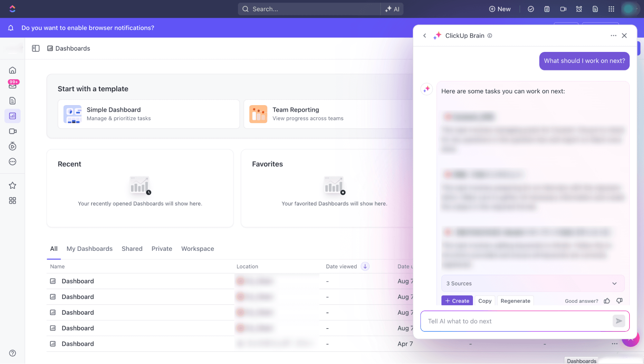644x364 pixels.
Task: Copy the AI answer
Action: tap(485, 301)
